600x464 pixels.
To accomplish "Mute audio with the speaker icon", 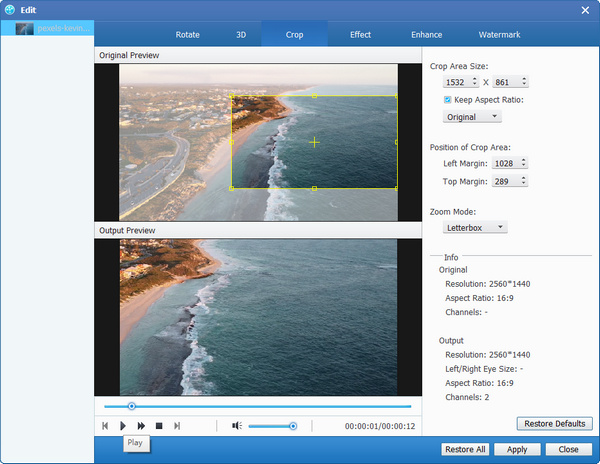I will pos(237,426).
